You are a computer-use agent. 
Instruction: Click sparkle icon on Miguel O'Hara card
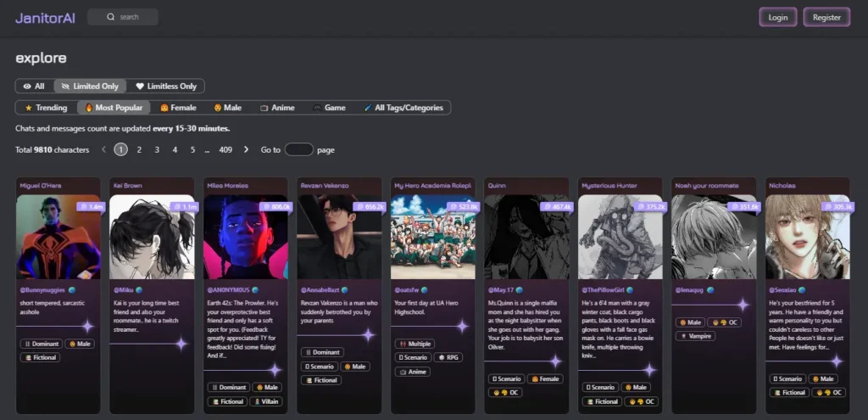click(x=86, y=326)
